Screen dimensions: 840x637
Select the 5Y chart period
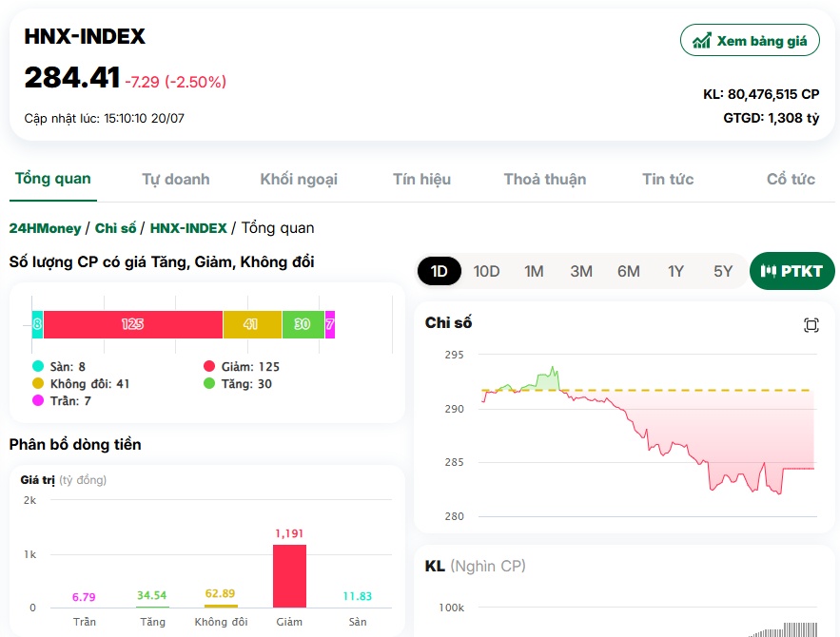point(723,271)
